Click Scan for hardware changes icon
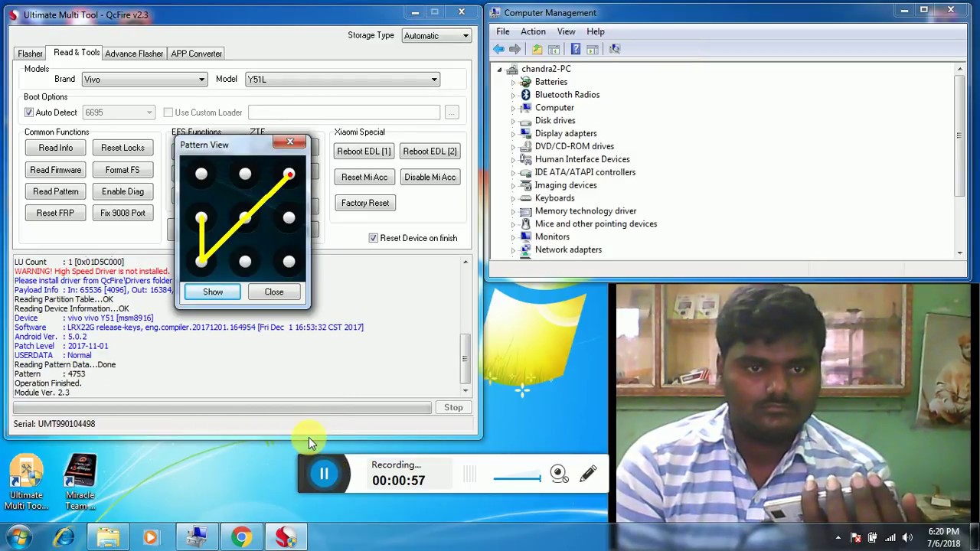Viewport: 980px width, 551px height. tap(614, 49)
